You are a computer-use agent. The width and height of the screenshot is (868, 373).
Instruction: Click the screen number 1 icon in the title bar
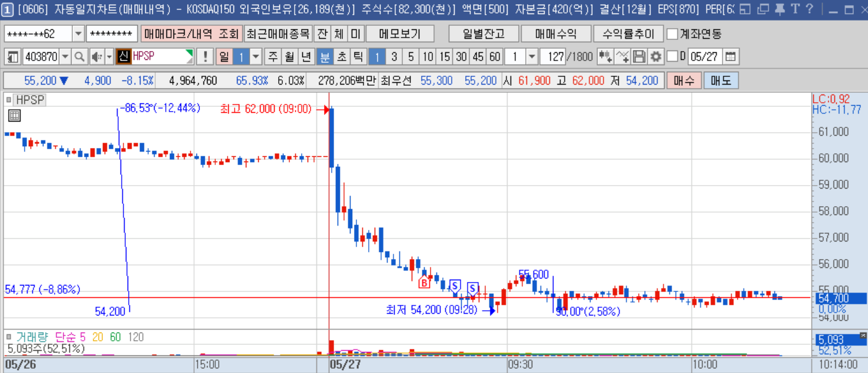7,9
